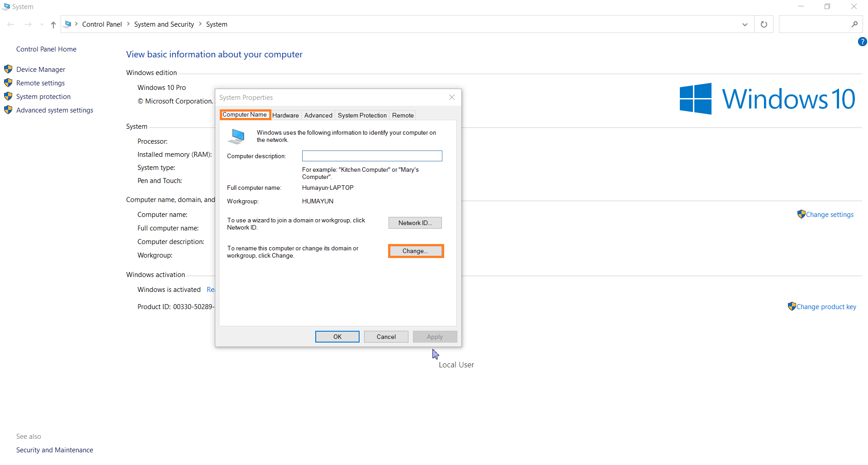The width and height of the screenshot is (868, 465).
Task: Click the Network ID button
Action: pos(415,223)
